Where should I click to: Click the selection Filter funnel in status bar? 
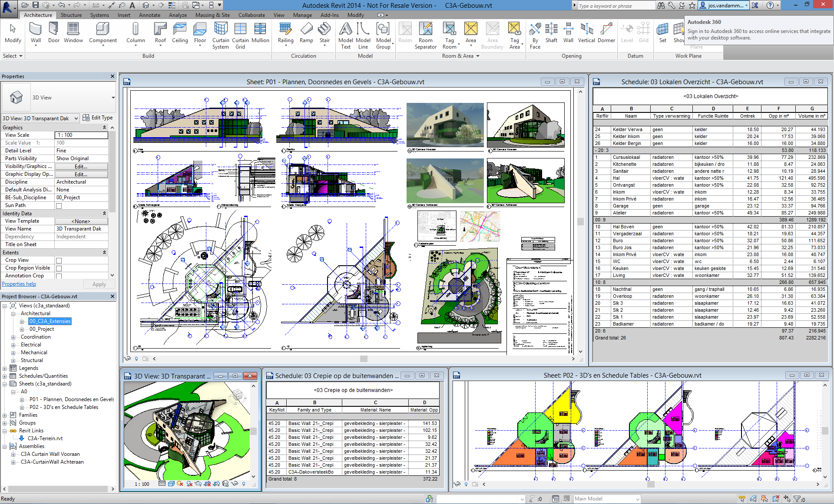pos(797,499)
